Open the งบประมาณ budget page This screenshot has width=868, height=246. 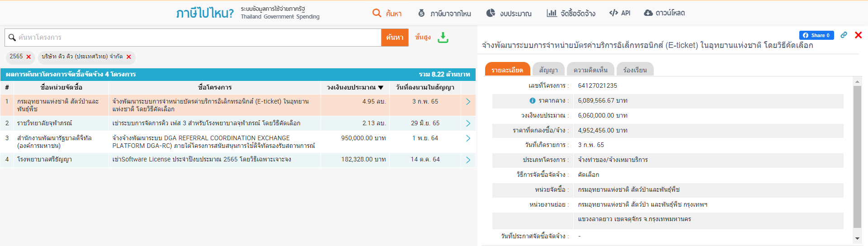pyautogui.click(x=509, y=13)
